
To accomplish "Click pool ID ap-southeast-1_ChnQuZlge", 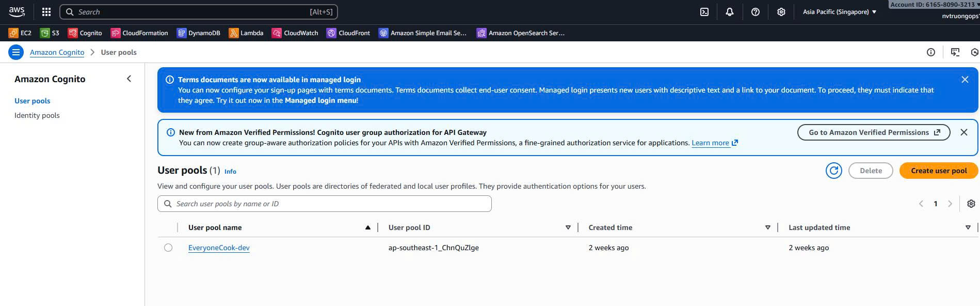I will (433, 248).
